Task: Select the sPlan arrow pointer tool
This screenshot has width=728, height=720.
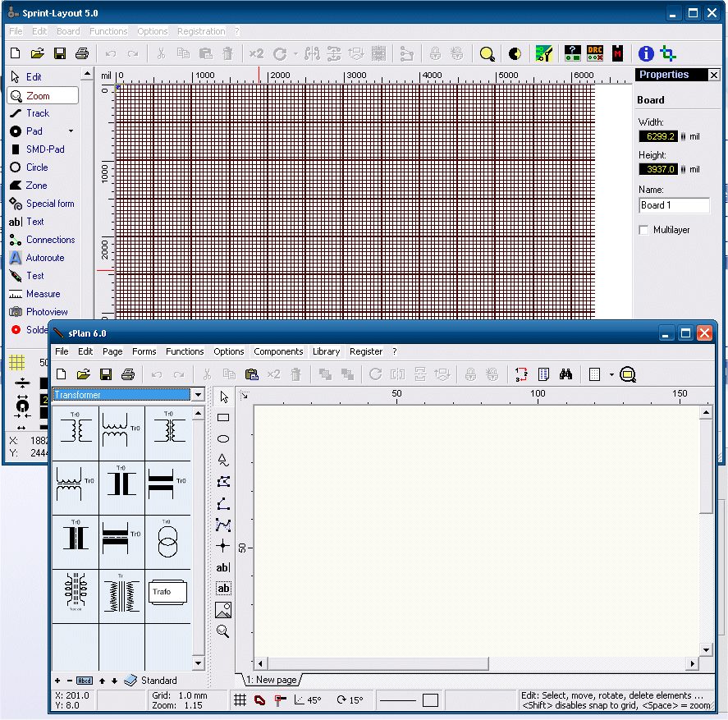Action: click(223, 397)
